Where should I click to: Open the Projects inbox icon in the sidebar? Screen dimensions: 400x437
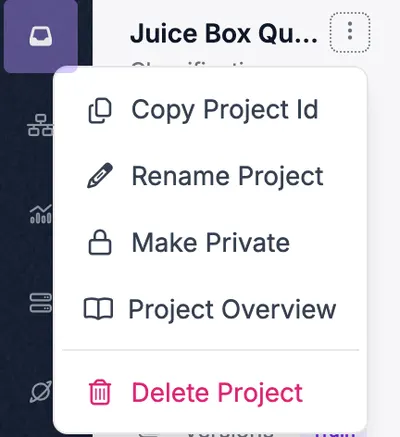pos(41,36)
